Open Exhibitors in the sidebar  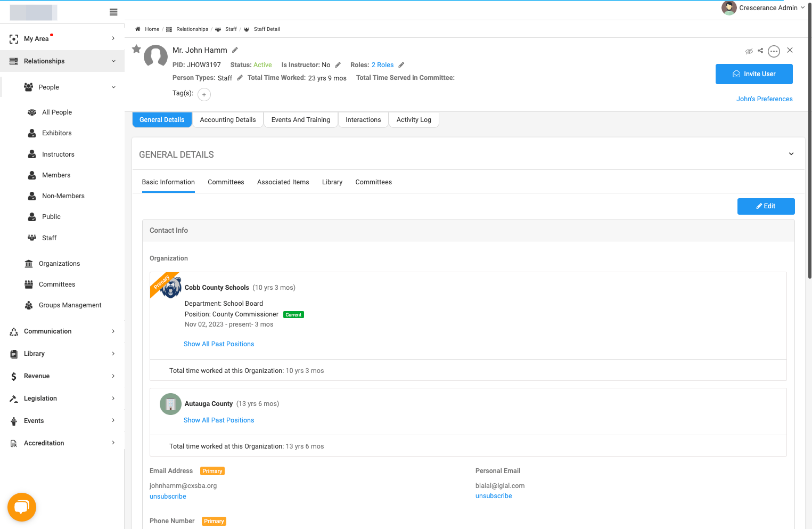57,133
